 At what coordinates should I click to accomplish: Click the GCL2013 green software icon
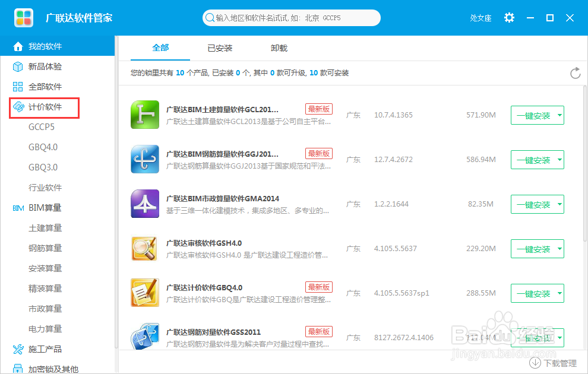pos(145,115)
